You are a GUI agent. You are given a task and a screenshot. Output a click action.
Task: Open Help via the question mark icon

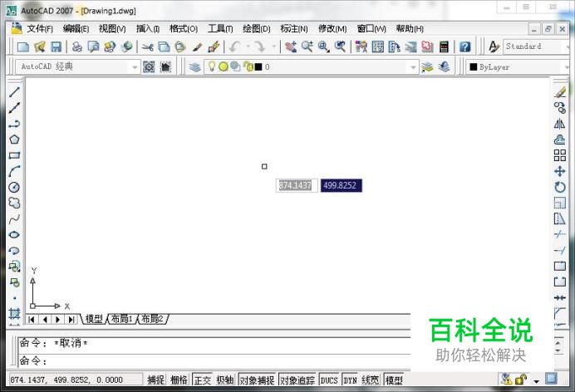(x=465, y=47)
